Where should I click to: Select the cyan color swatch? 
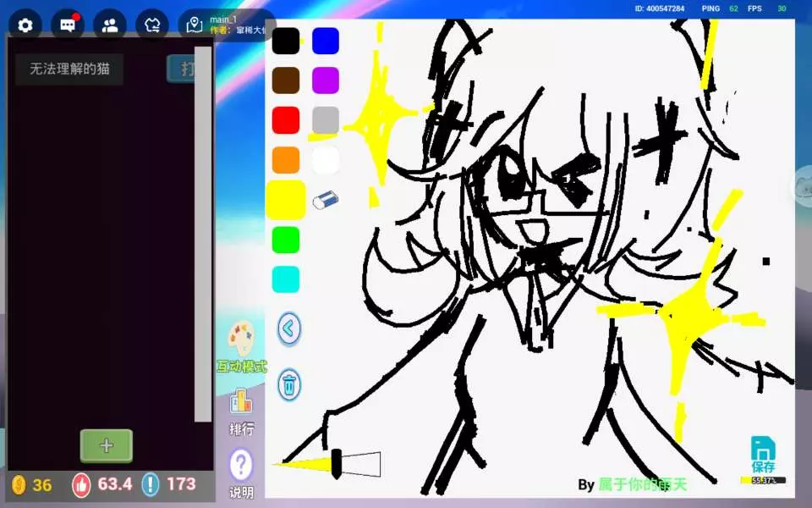tap(286, 279)
